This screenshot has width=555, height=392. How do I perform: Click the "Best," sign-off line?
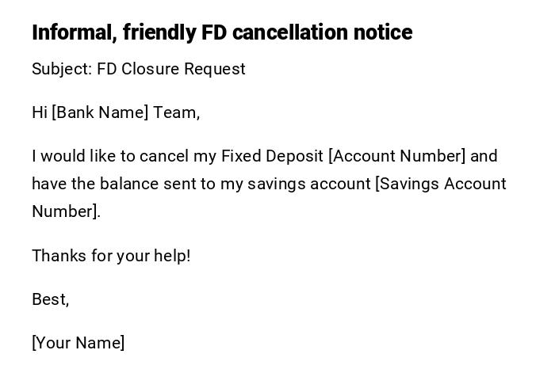pyautogui.click(x=51, y=299)
